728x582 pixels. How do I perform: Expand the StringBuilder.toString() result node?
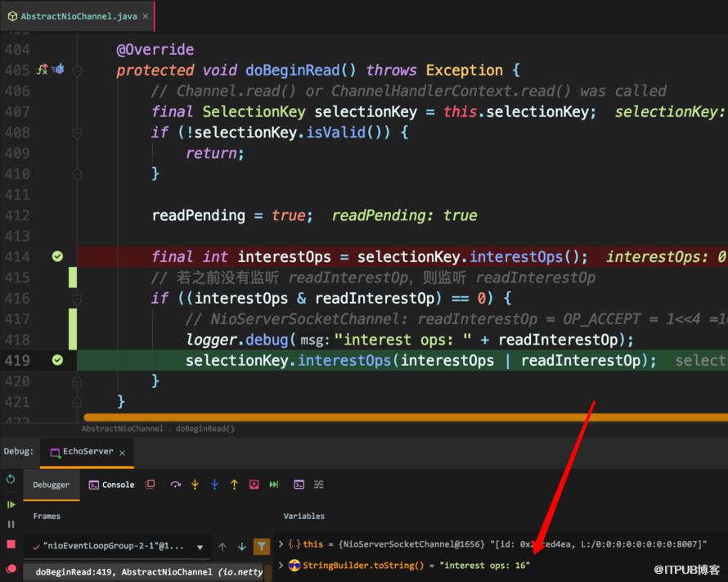tap(281, 565)
